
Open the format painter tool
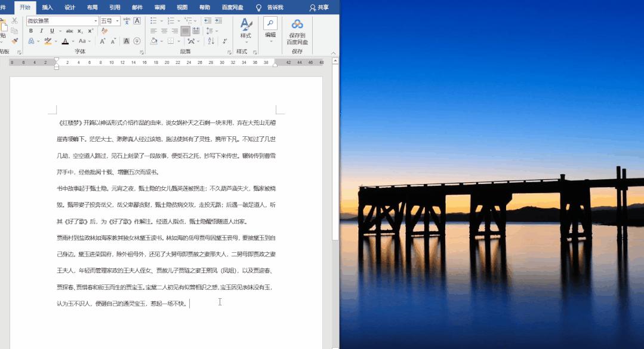tap(14, 41)
